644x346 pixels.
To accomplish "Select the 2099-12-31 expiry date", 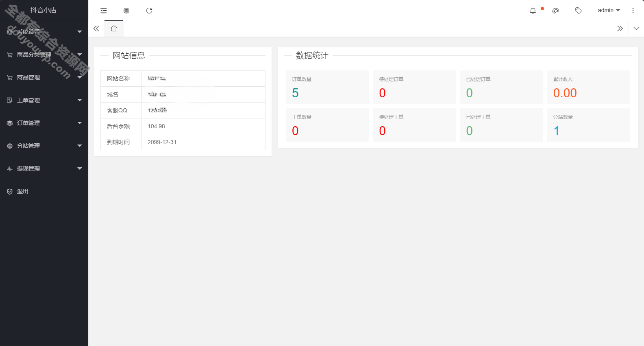I will (x=162, y=142).
